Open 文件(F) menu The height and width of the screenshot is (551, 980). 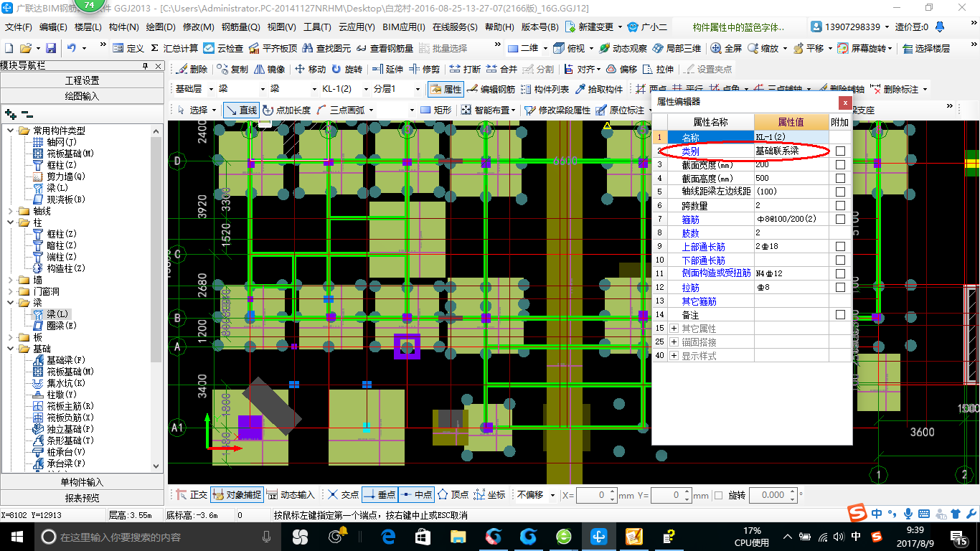point(19,27)
